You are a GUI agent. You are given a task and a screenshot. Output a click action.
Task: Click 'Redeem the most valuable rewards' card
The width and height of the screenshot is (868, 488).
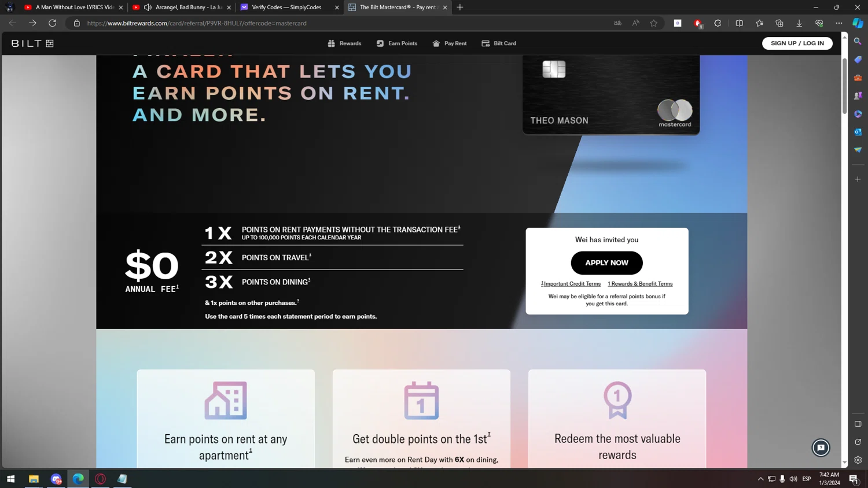(x=617, y=419)
